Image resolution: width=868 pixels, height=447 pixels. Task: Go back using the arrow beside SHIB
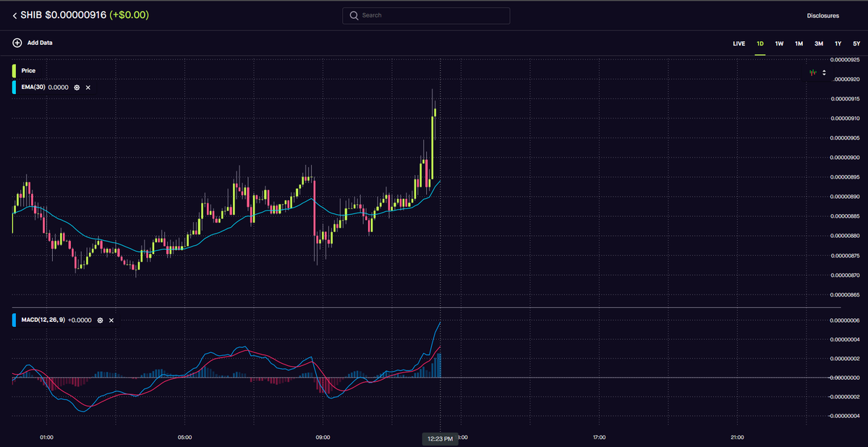point(14,15)
